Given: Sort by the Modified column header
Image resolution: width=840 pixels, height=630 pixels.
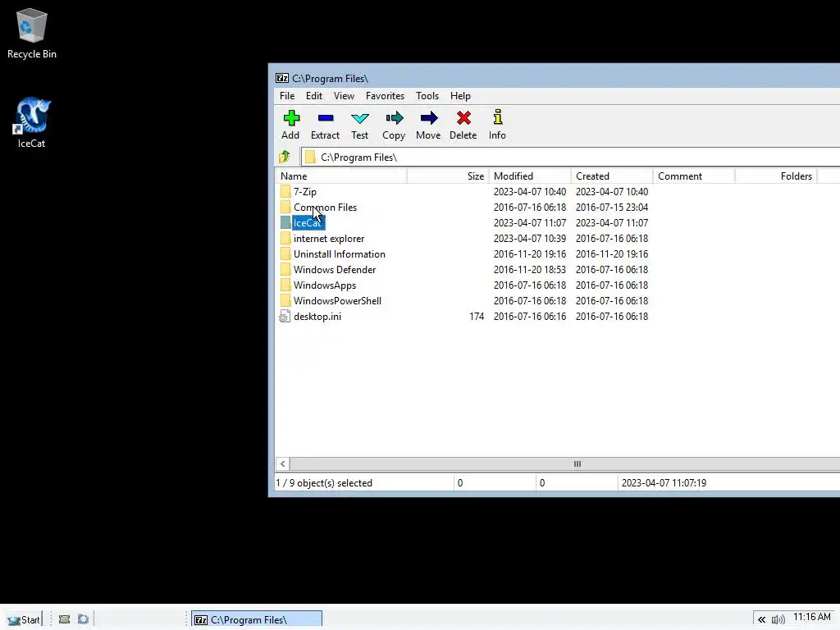Looking at the screenshot, I should pyautogui.click(x=530, y=176).
